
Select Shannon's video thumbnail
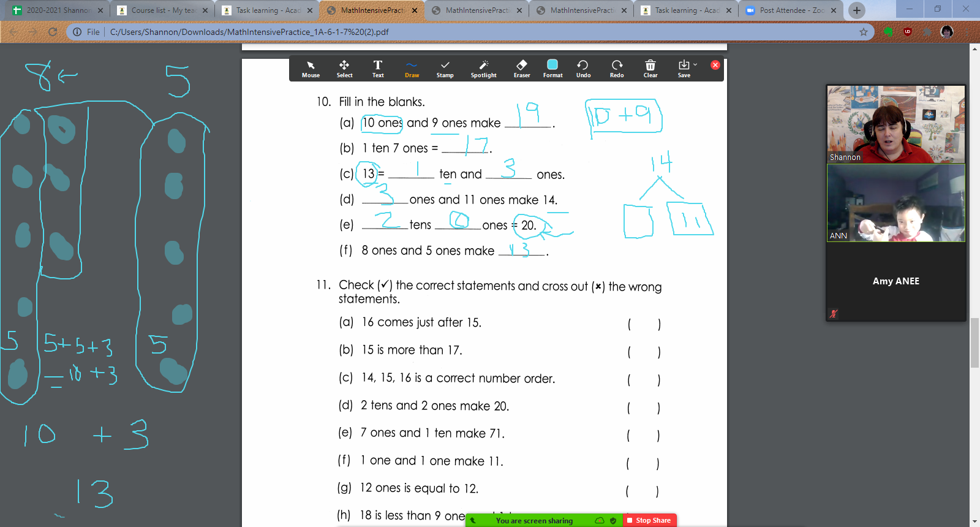[896, 124]
